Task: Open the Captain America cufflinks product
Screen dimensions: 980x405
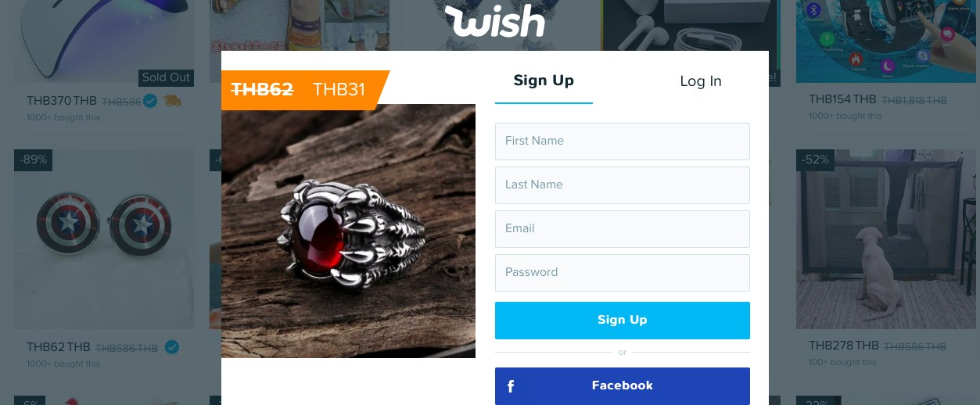Action: click(104, 239)
